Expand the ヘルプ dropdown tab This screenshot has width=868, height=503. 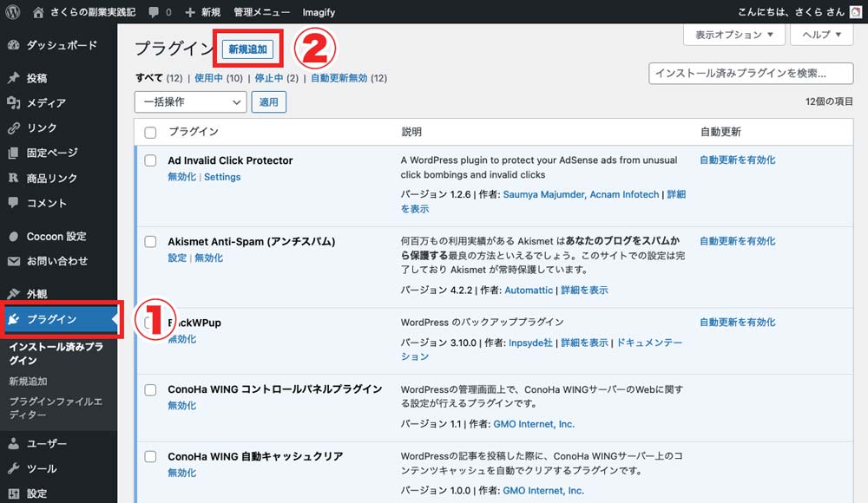(x=821, y=35)
